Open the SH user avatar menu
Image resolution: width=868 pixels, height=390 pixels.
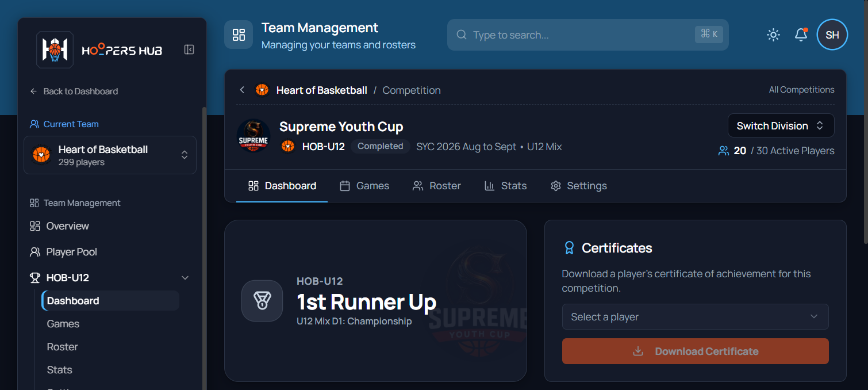click(x=832, y=35)
